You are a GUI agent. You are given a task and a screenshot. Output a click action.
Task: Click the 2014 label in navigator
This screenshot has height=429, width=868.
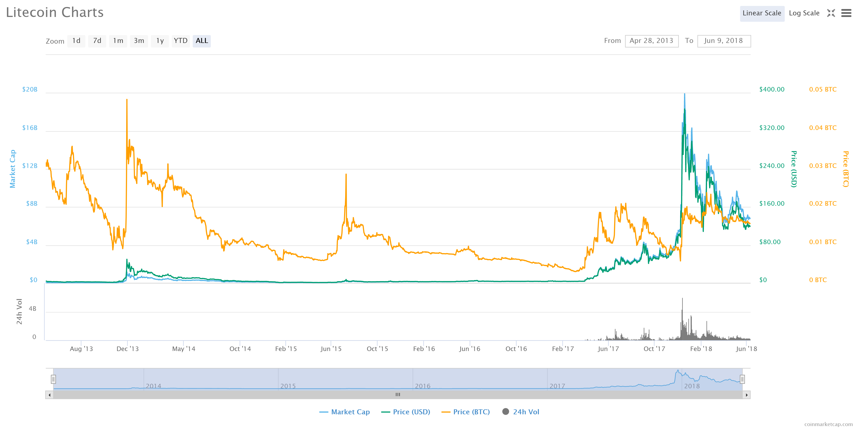pos(153,386)
